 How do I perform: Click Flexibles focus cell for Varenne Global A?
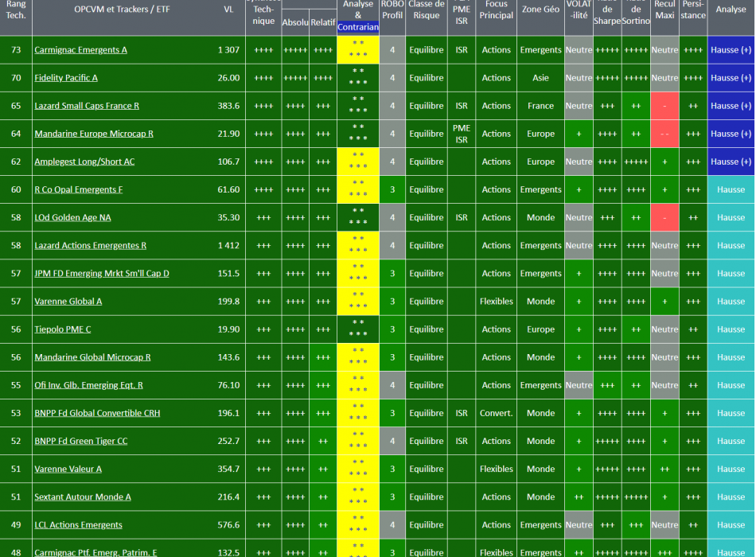496,302
